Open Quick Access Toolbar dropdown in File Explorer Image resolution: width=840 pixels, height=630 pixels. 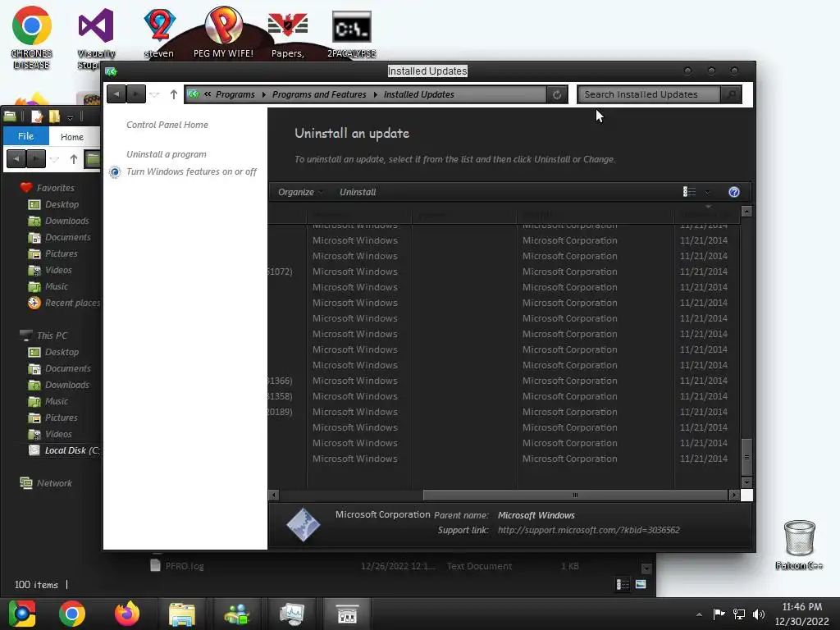pos(71,116)
